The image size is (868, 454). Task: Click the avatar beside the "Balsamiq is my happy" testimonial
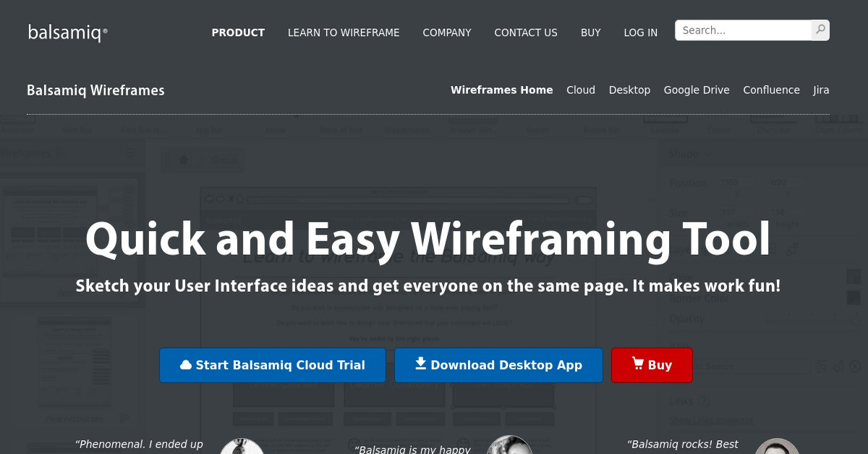pyautogui.click(x=510, y=445)
